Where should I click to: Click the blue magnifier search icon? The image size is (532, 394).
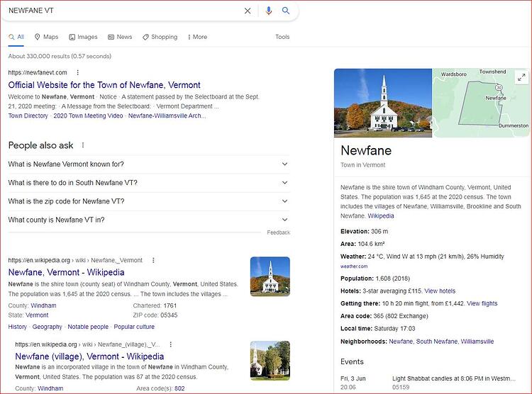coord(286,11)
